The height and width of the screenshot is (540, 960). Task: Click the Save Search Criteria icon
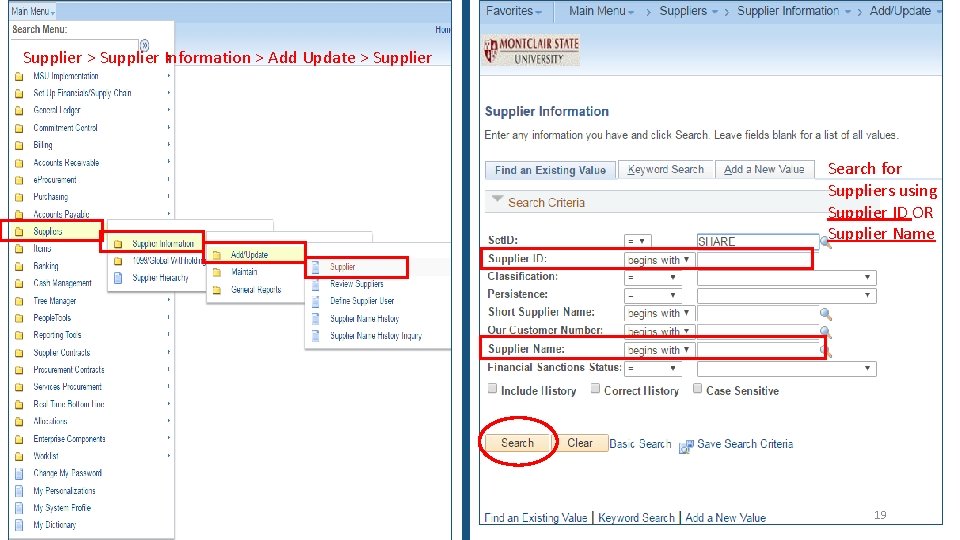coord(686,446)
